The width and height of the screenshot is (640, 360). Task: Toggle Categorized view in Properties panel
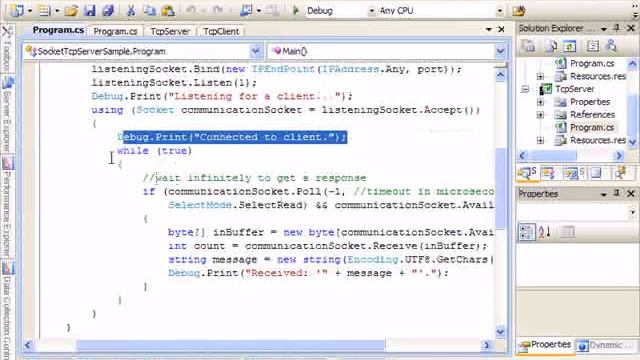click(526, 232)
